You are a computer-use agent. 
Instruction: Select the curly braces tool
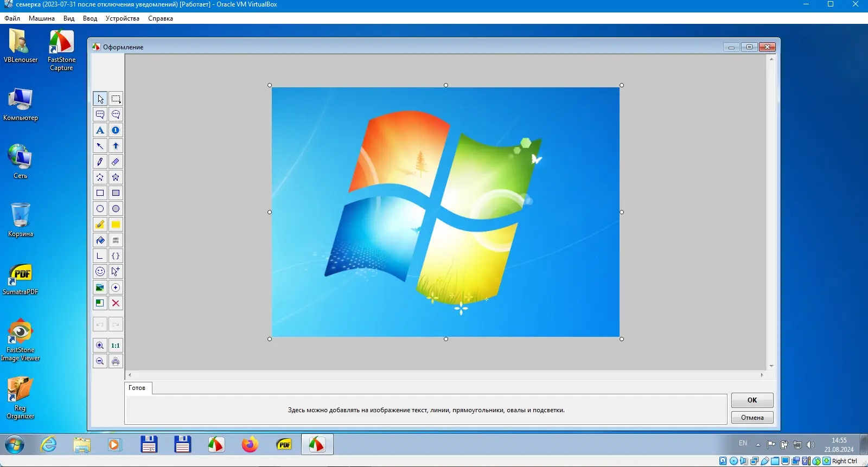(x=116, y=256)
